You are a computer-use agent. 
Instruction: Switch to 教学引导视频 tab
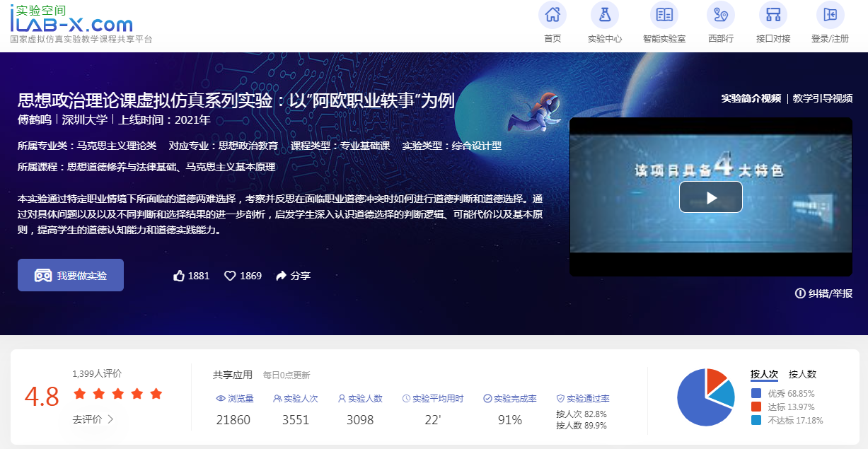tap(822, 98)
